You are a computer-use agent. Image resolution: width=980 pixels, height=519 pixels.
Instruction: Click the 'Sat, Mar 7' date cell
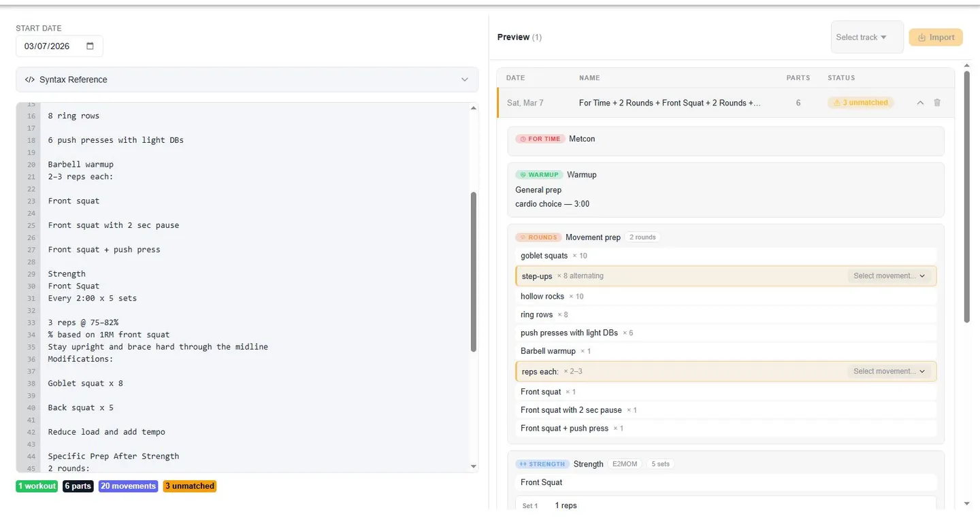pos(525,103)
